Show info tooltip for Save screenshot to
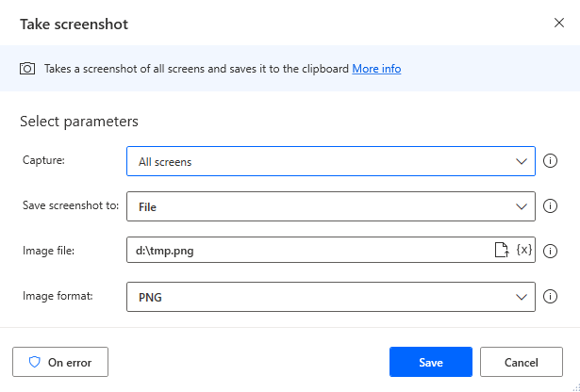The height and width of the screenshot is (392, 580). coord(552,205)
